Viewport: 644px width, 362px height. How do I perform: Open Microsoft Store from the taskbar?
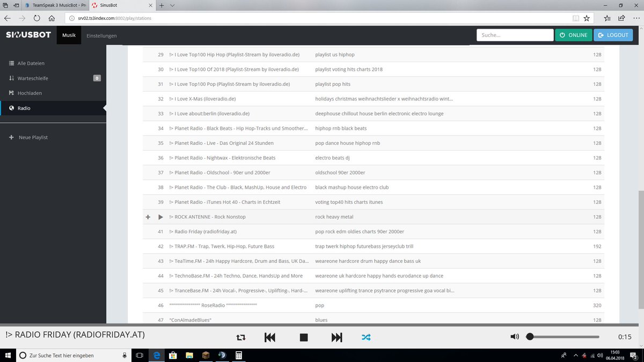coord(173,355)
